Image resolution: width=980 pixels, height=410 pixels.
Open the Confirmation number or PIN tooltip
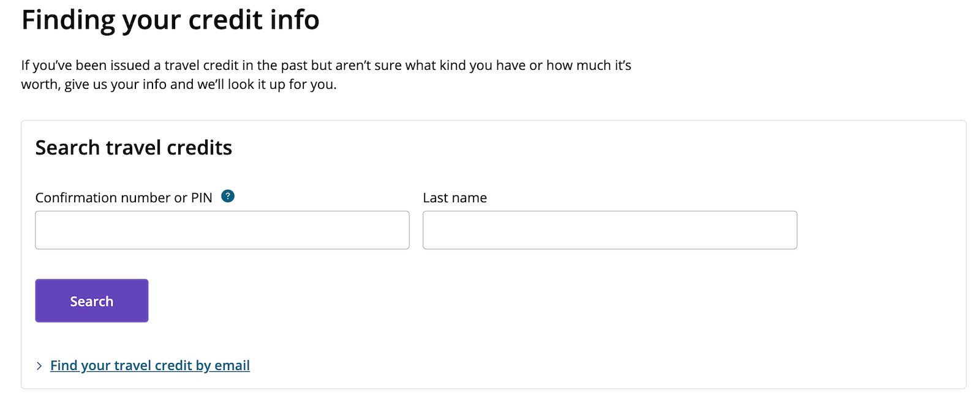tap(228, 196)
